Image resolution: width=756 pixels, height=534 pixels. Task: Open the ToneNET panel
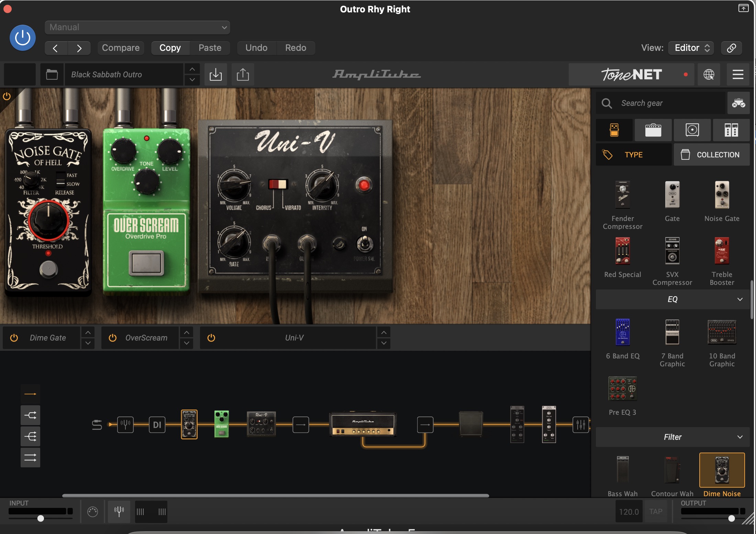pyautogui.click(x=631, y=75)
